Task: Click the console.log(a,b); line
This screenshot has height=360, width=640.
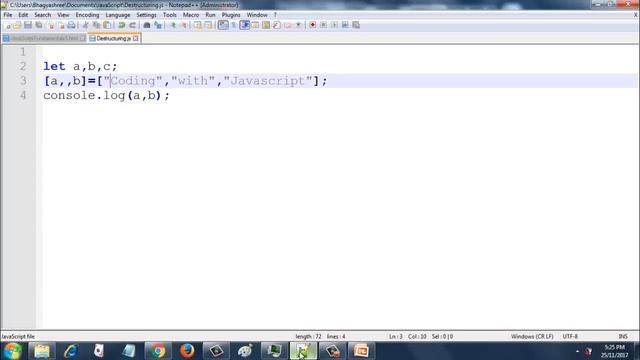Action: coord(107,96)
